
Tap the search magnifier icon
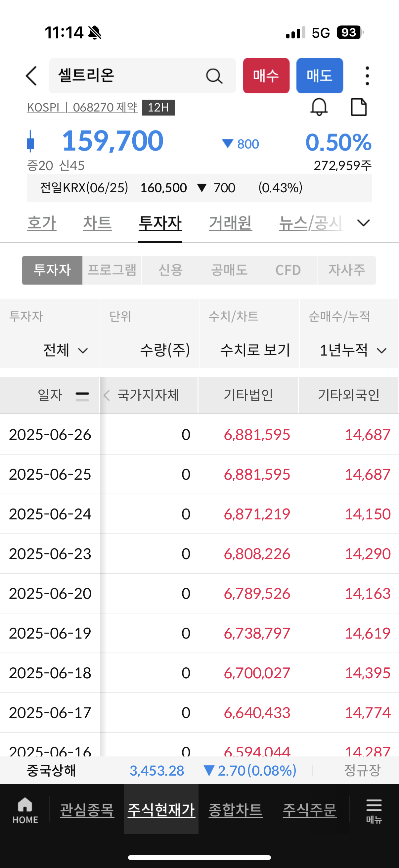[x=214, y=76]
